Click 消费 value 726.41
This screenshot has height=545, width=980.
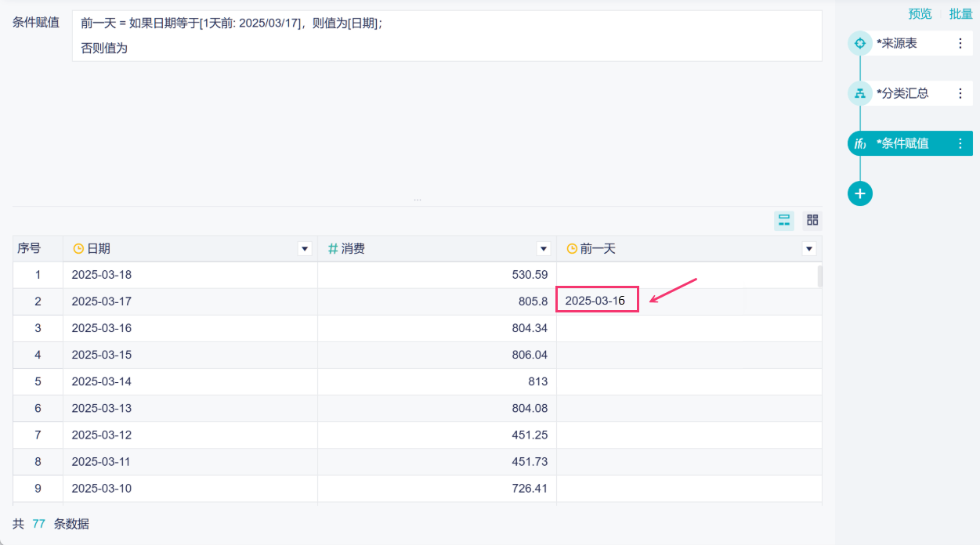coord(530,489)
